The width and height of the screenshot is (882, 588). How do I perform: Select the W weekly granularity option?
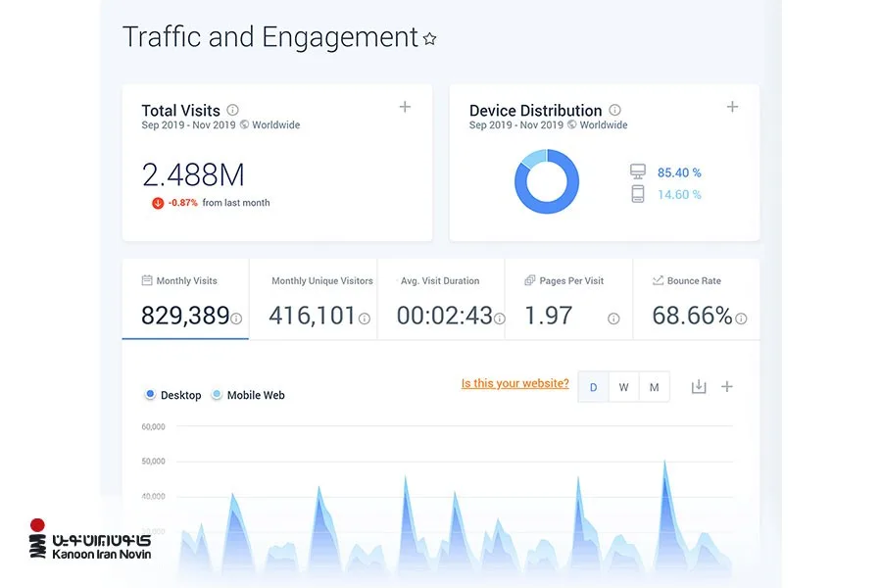pyautogui.click(x=624, y=387)
